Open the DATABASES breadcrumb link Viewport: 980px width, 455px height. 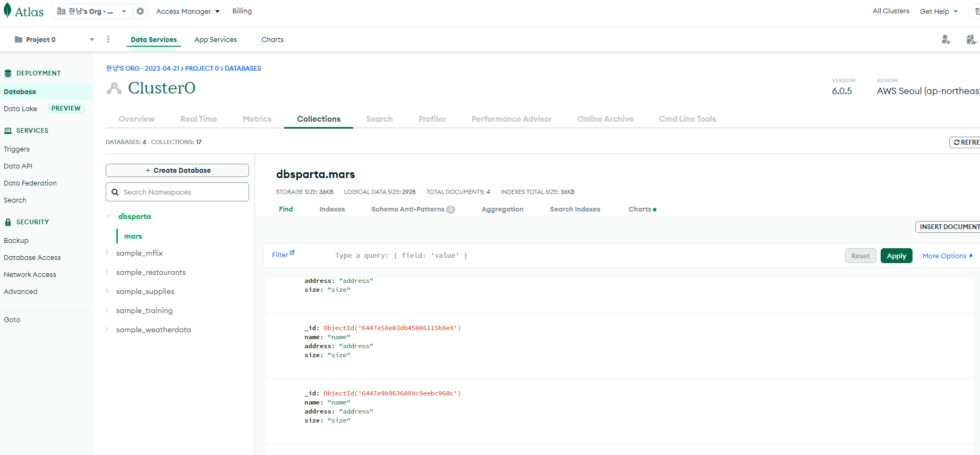243,69
